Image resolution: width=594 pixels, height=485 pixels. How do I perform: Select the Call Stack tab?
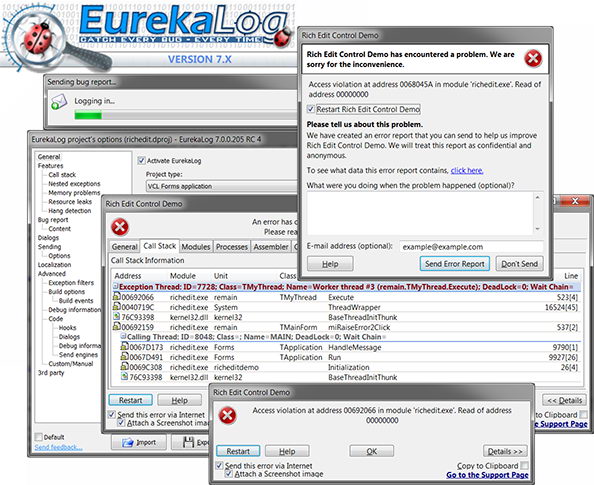click(x=159, y=246)
